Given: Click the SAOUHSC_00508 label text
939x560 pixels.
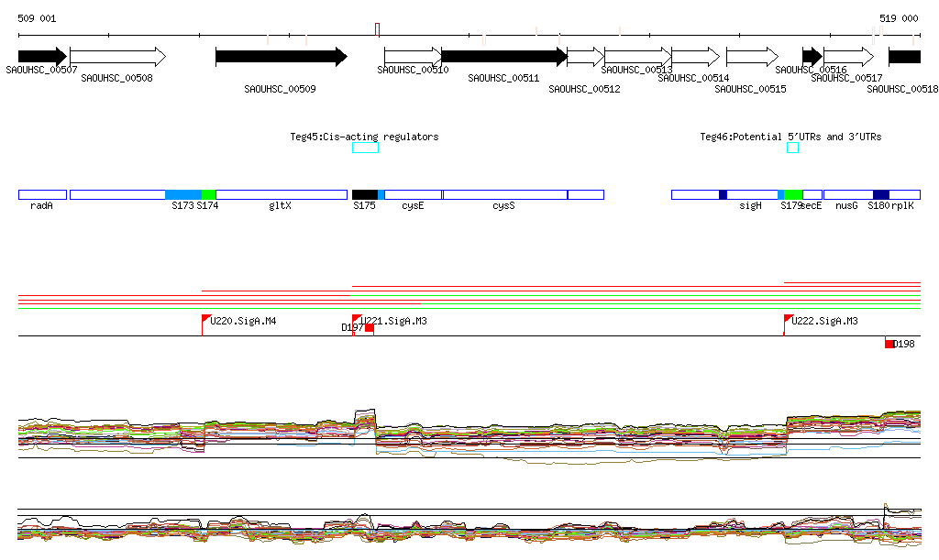Looking at the screenshot, I should (116, 78).
